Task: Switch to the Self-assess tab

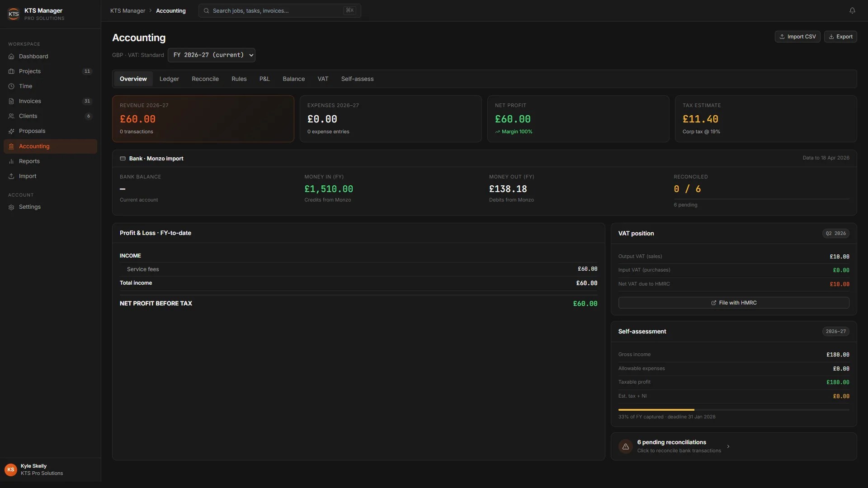Action: 357,79
